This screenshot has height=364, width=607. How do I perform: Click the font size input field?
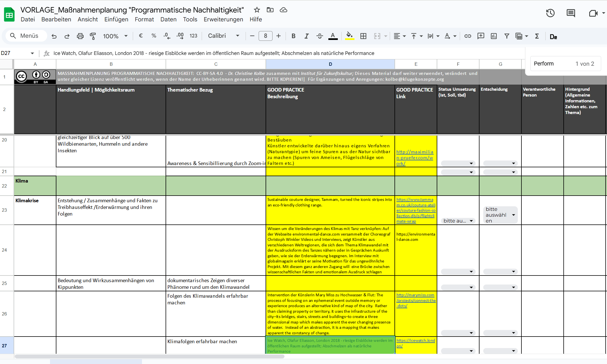pos(265,36)
